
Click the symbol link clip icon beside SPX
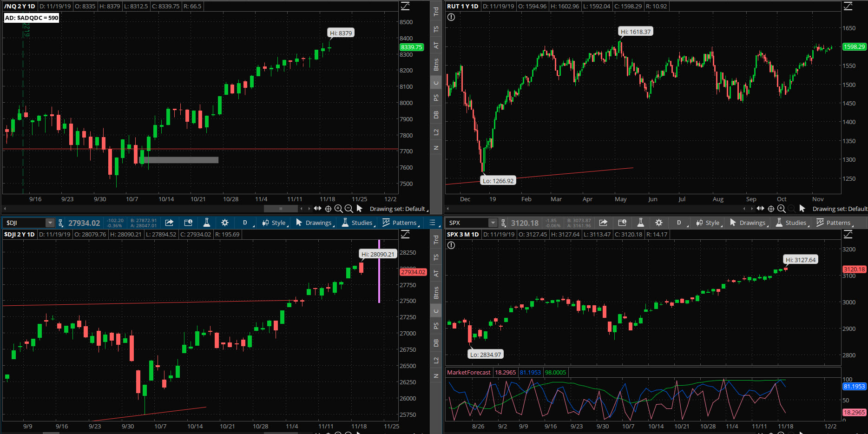pos(503,223)
